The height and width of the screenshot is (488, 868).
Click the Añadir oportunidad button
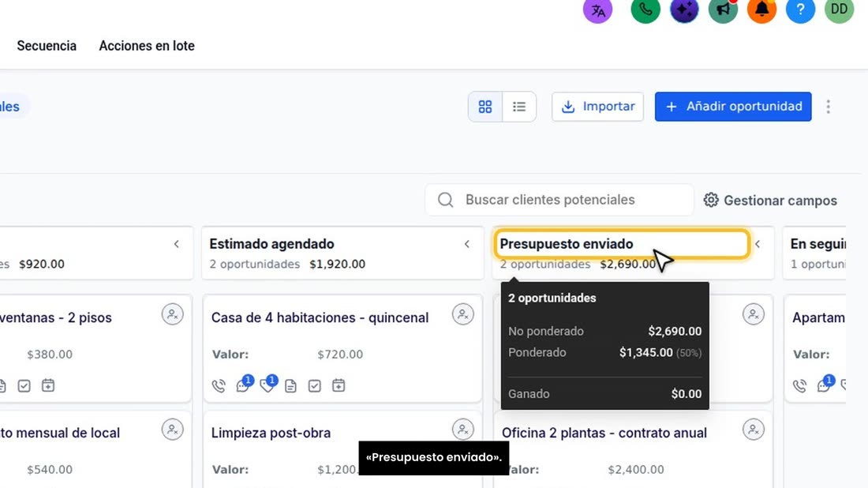pyautogui.click(x=733, y=107)
